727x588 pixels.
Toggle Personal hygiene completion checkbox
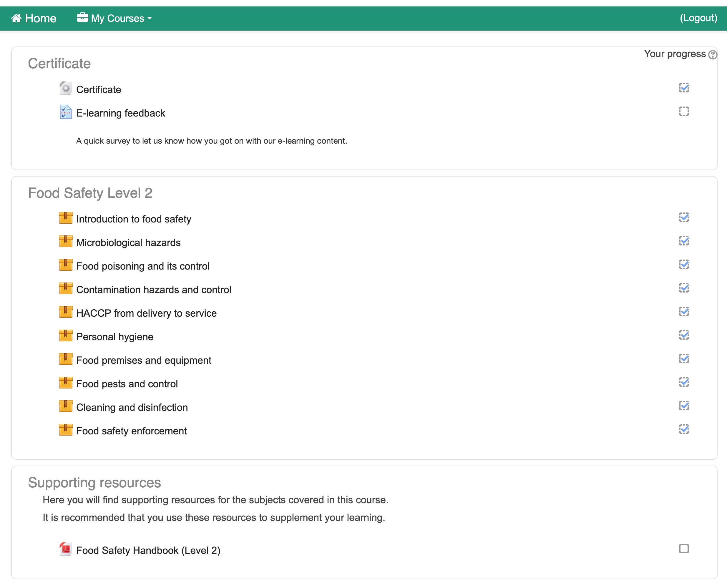(x=684, y=335)
